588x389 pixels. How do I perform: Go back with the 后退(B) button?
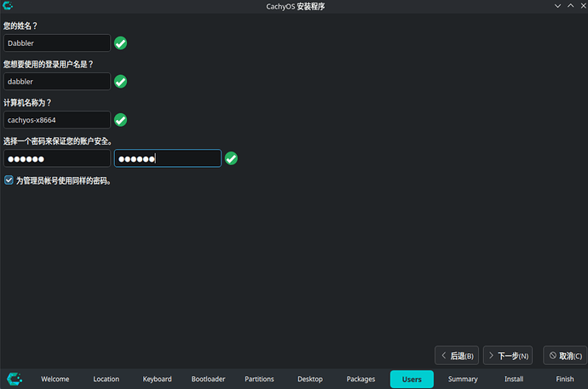(457, 355)
